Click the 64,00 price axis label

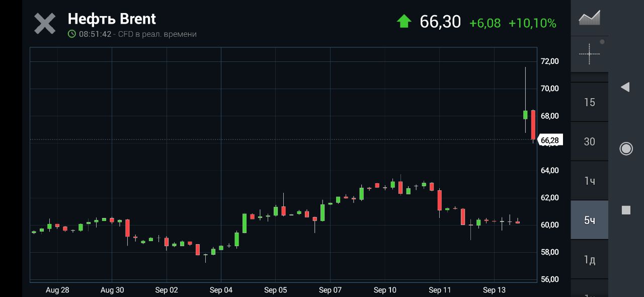point(549,171)
